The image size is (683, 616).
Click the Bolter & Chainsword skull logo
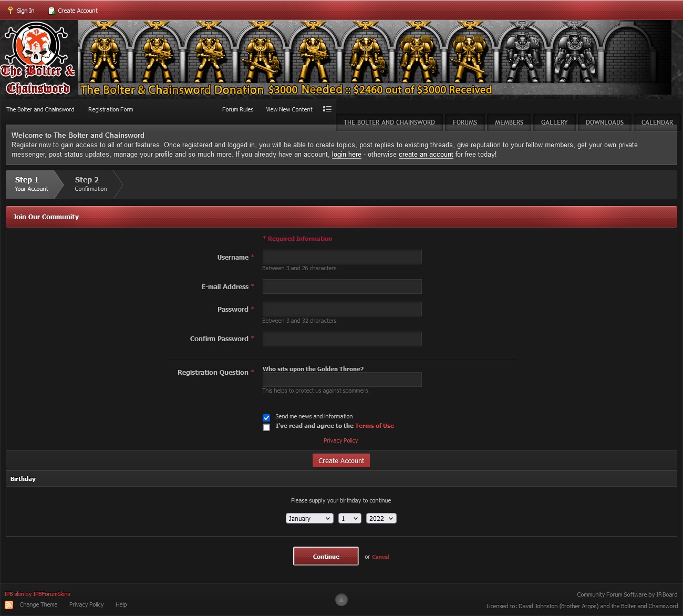[x=38, y=58]
